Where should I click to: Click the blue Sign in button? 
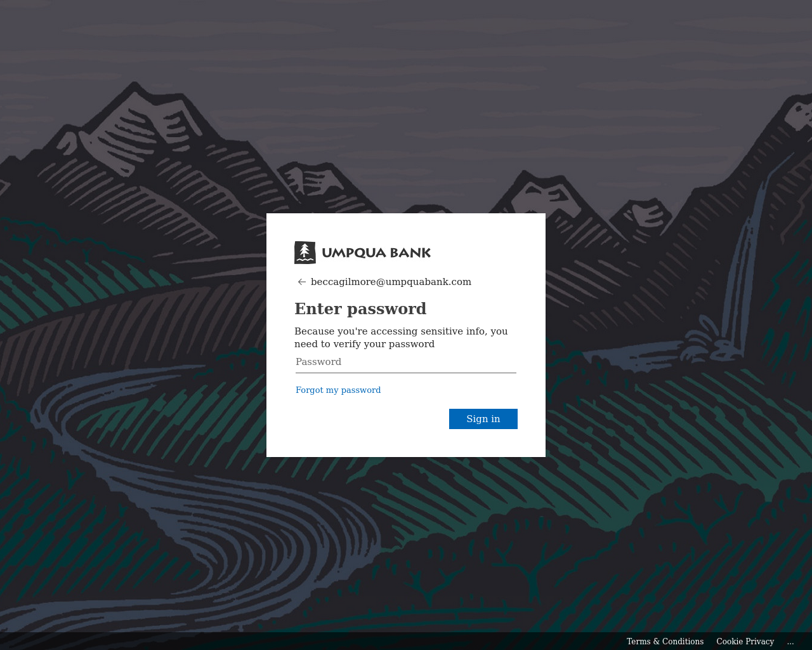click(x=483, y=419)
